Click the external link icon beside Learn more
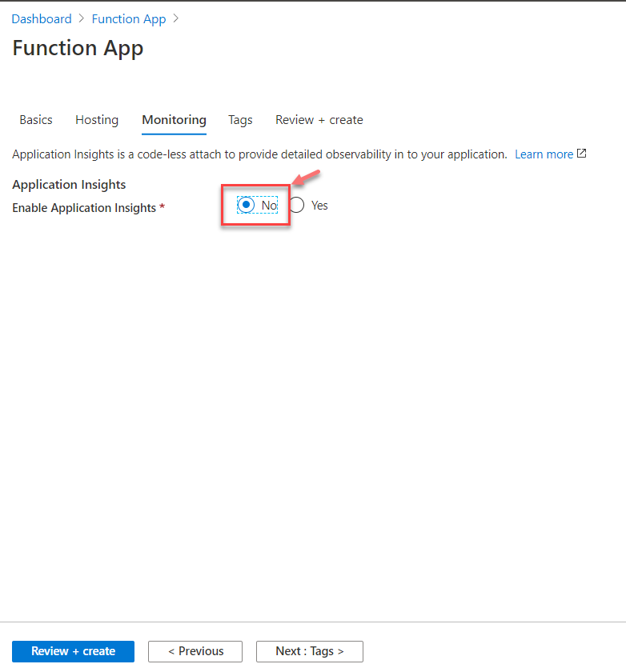This screenshot has height=672, width=626. [x=581, y=154]
